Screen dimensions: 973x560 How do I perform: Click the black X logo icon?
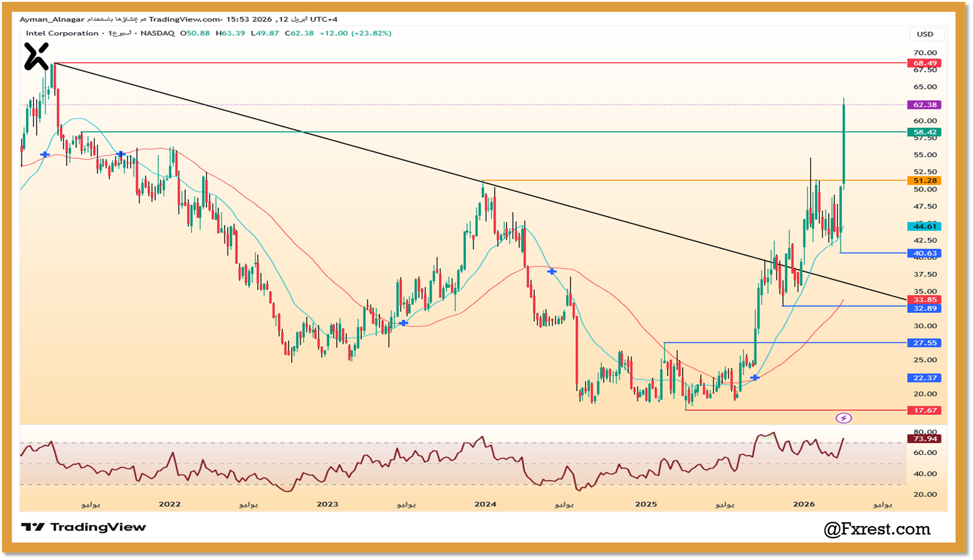pos(36,57)
